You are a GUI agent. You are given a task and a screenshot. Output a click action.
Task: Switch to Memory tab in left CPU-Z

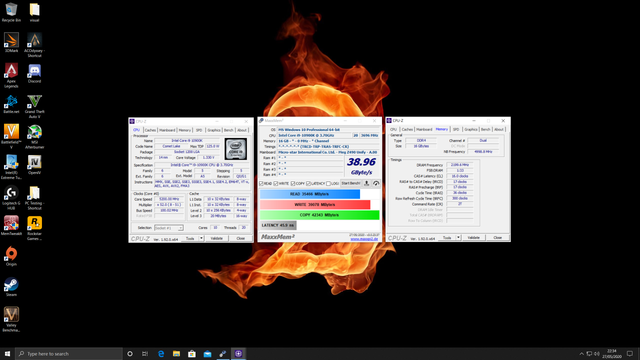(x=184, y=130)
